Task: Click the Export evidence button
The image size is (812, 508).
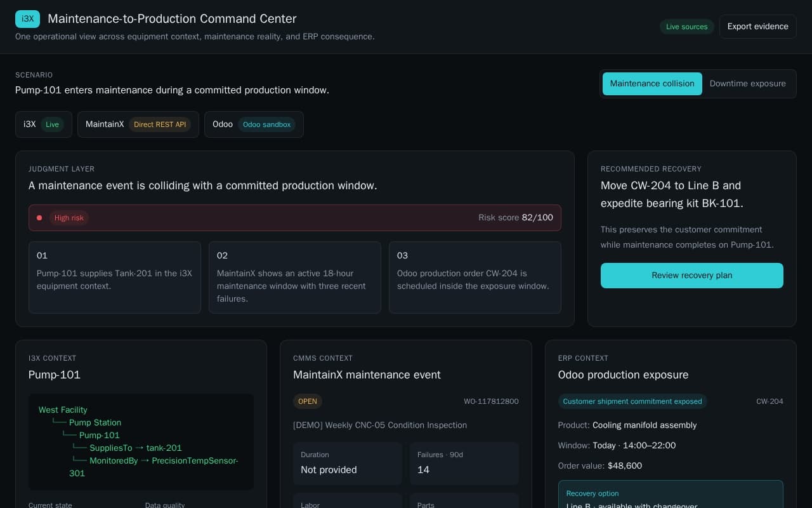Action: click(757, 27)
